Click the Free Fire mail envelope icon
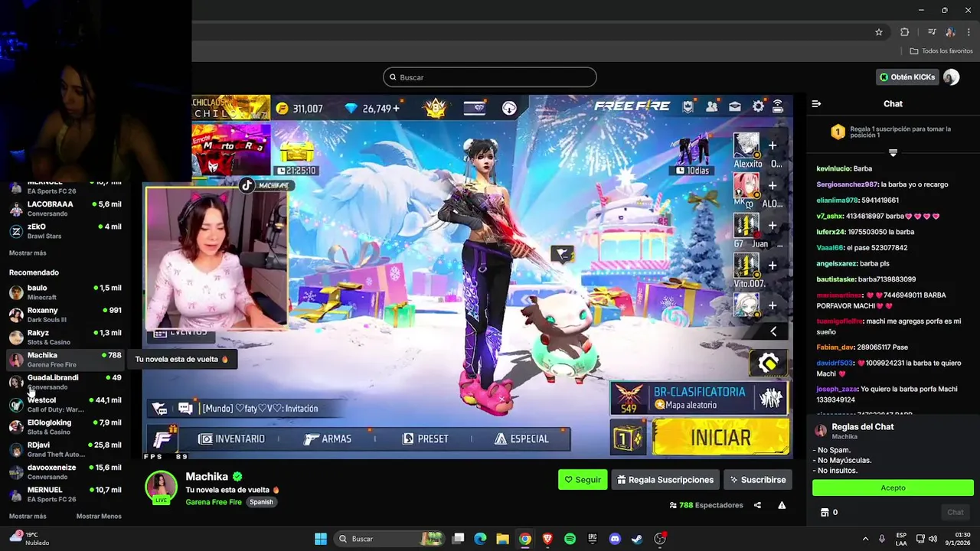The image size is (980, 551). coord(734,106)
